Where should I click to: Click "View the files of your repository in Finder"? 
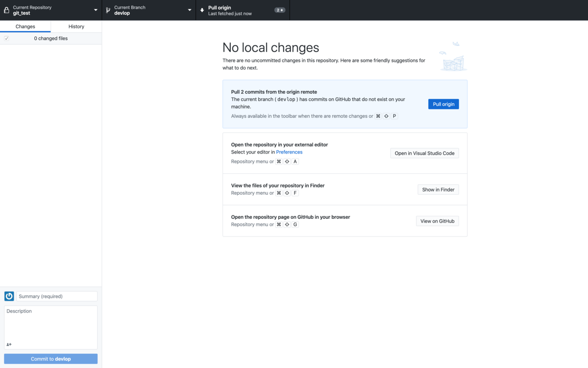278,185
